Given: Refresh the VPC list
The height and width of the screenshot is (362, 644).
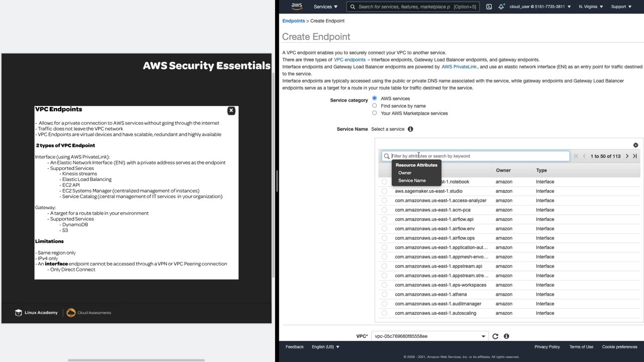Looking at the screenshot, I should pyautogui.click(x=495, y=336).
